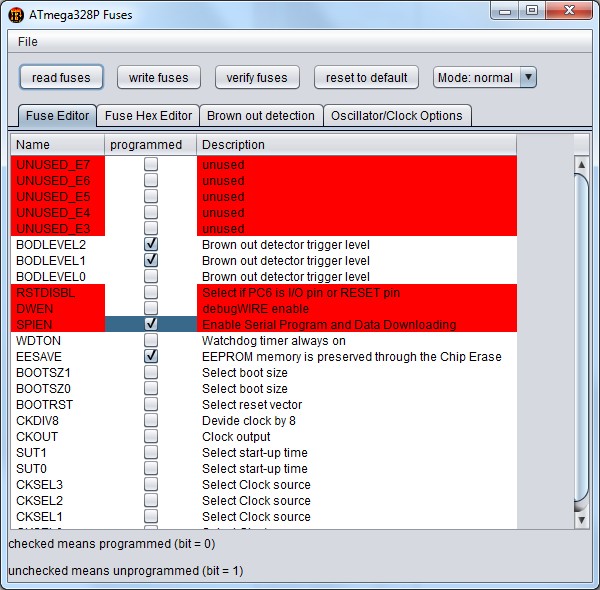Select 'Devide clock by 8' description

point(357,420)
